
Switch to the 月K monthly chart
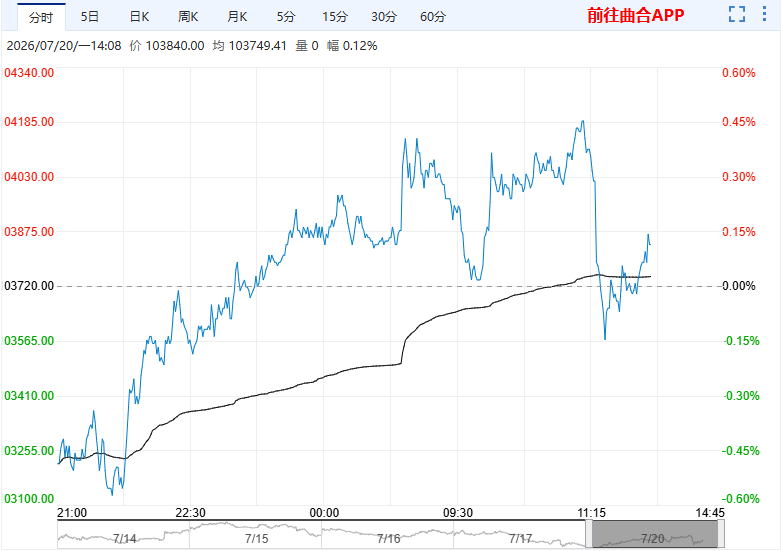[x=237, y=16]
